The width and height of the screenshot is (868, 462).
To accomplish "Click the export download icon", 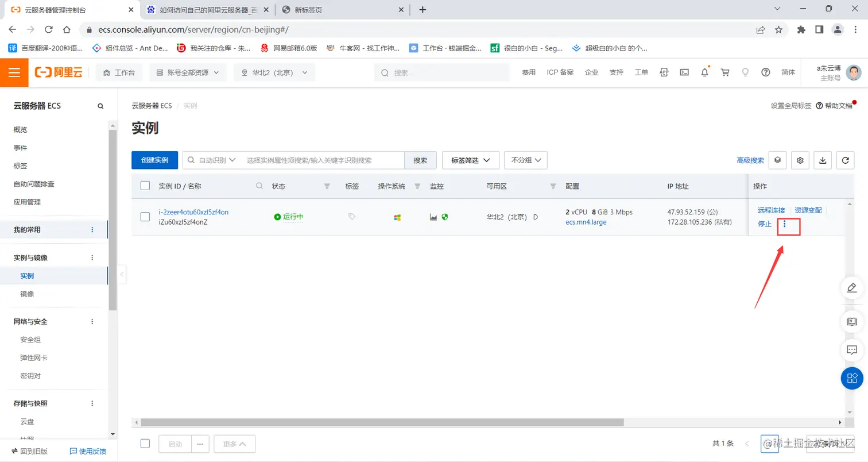I will click(x=823, y=160).
